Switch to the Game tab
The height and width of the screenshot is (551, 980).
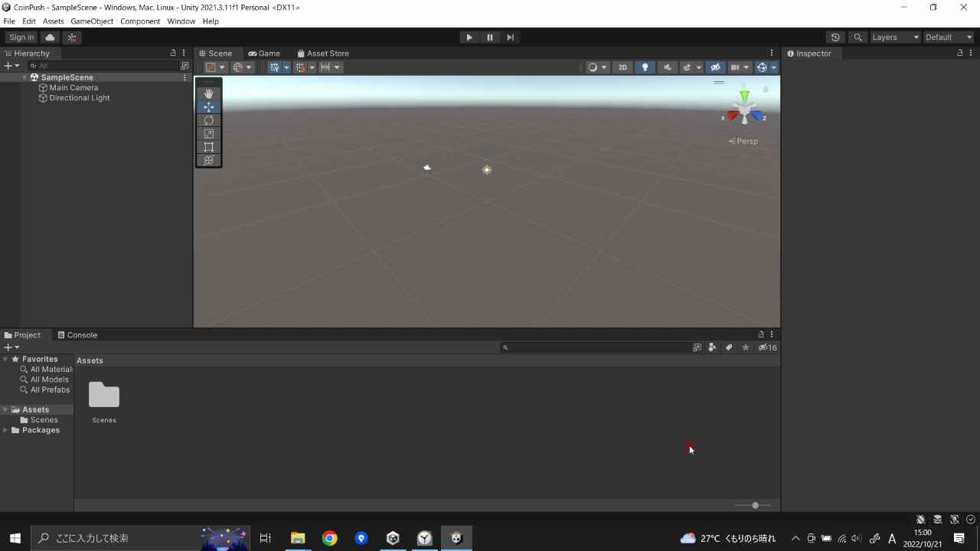click(264, 54)
